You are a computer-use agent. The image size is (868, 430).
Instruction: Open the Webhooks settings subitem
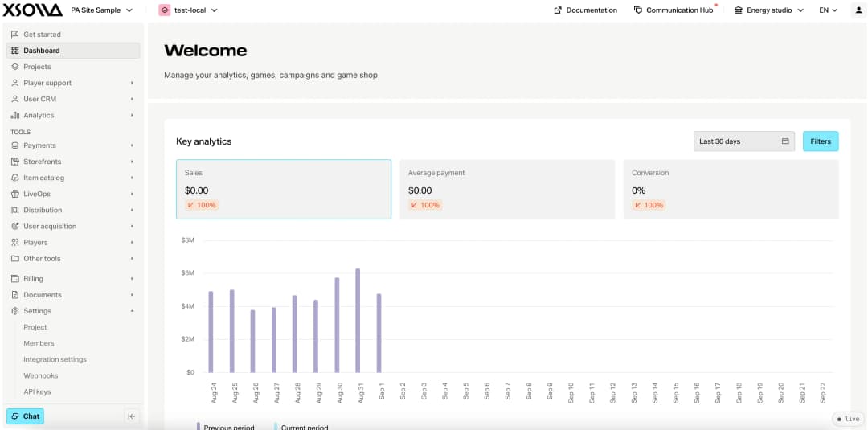(x=40, y=375)
